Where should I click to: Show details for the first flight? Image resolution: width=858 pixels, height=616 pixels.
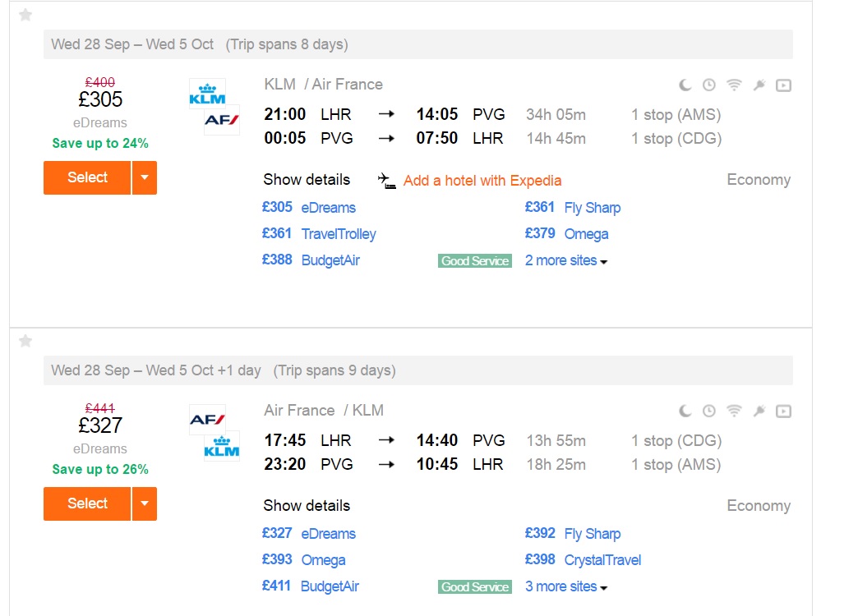tap(307, 179)
